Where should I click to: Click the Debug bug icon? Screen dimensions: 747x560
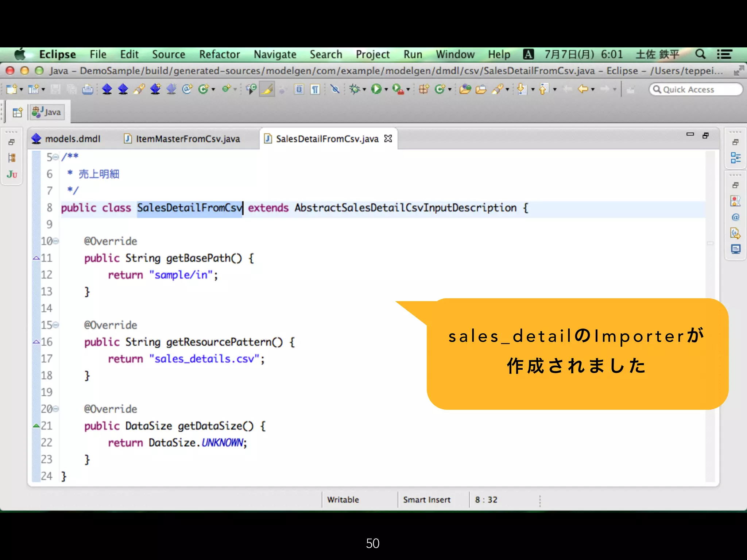point(355,89)
